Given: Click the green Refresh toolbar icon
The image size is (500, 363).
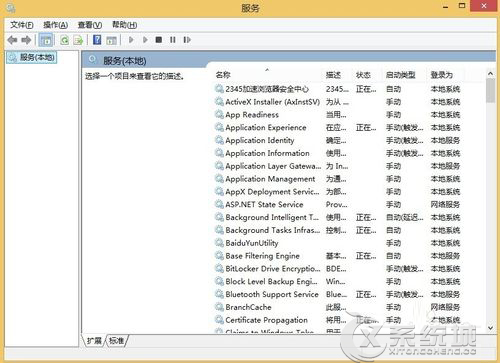Looking at the screenshot, I should [x=64, y=40].
